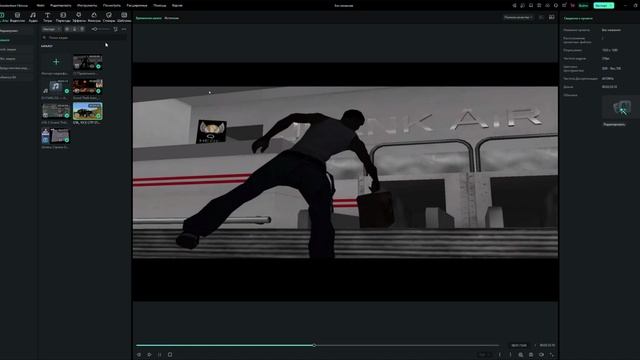
Task: Open the Filters tab in the top toolbar
Action: click(94, 17)
